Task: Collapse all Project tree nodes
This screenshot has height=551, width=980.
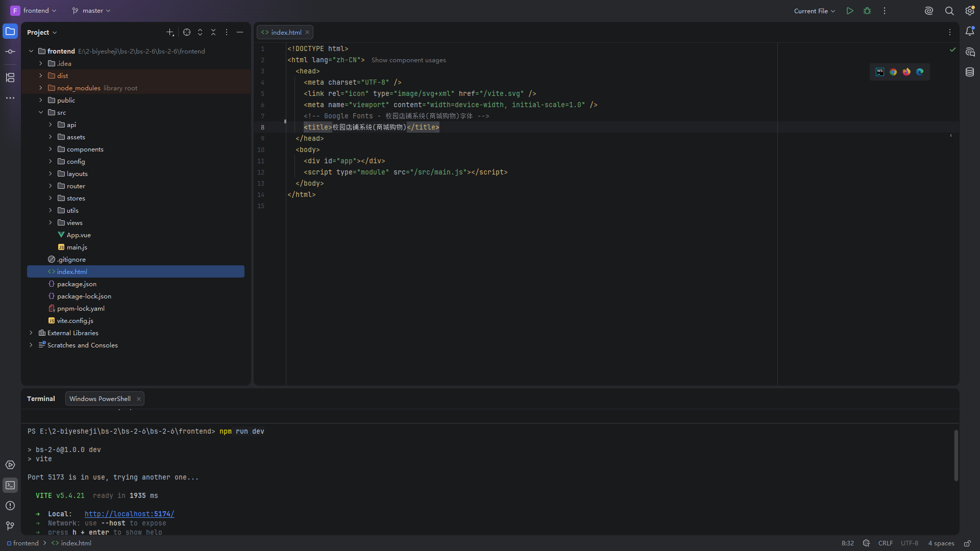Action: pyautogui.click(x=213, y=32)
